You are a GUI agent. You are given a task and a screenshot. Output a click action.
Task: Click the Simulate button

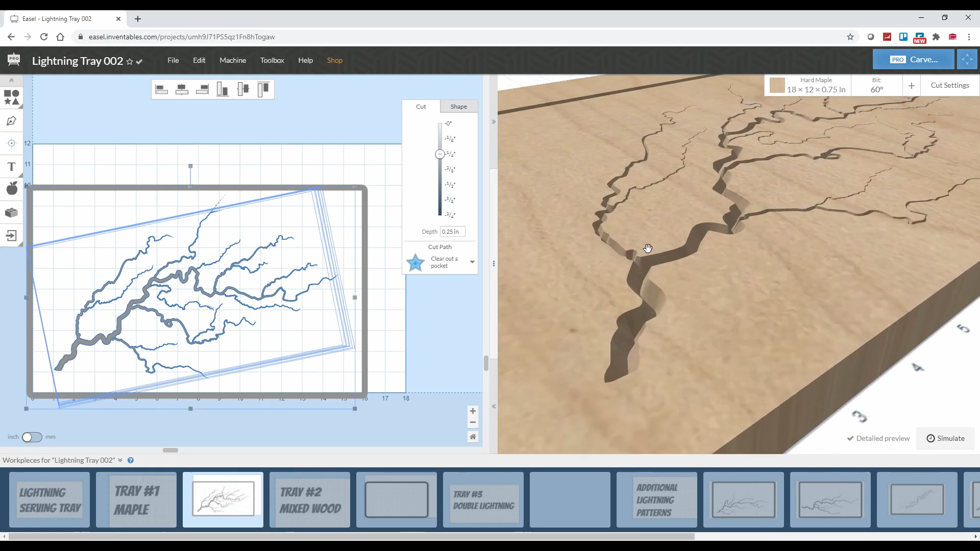click(x=945, y=438)
